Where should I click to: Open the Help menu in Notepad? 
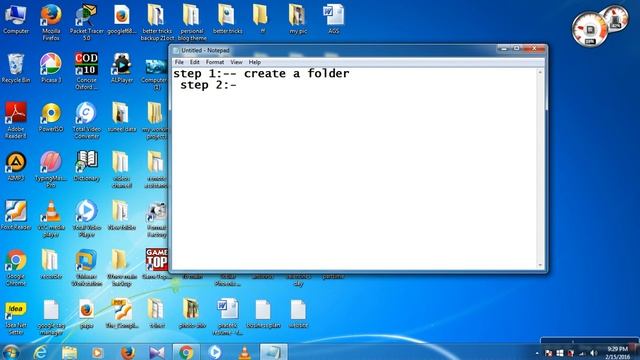pyautogui.click(x=255, y=62)
